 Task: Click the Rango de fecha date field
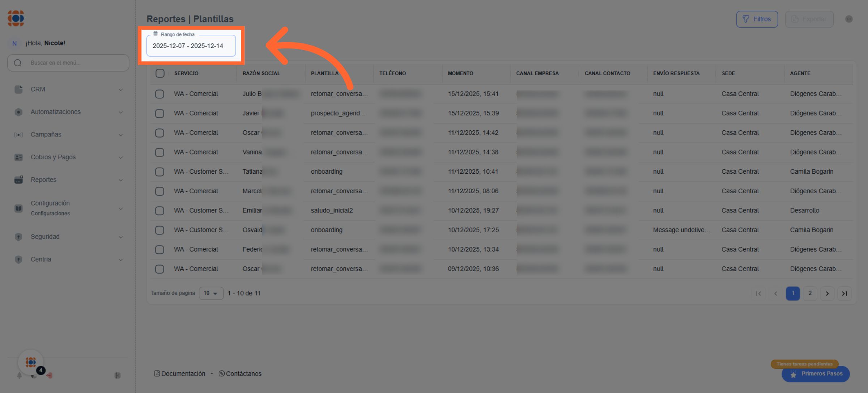[191, 46]
